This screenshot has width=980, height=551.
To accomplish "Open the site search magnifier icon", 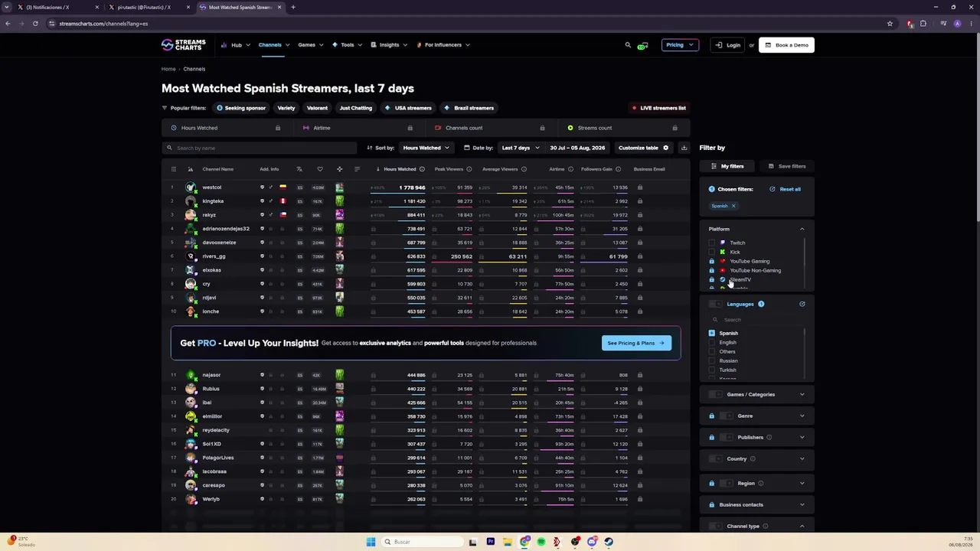I will (628, 45).
